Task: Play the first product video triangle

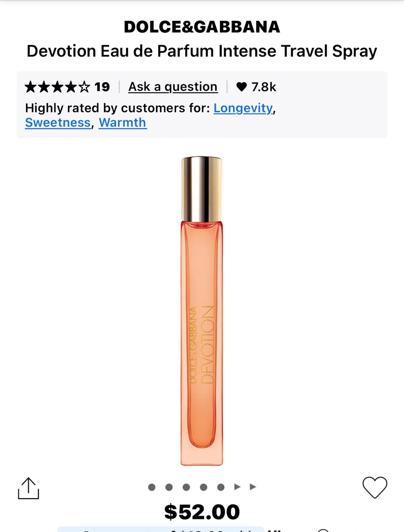Action: [237, 487]
